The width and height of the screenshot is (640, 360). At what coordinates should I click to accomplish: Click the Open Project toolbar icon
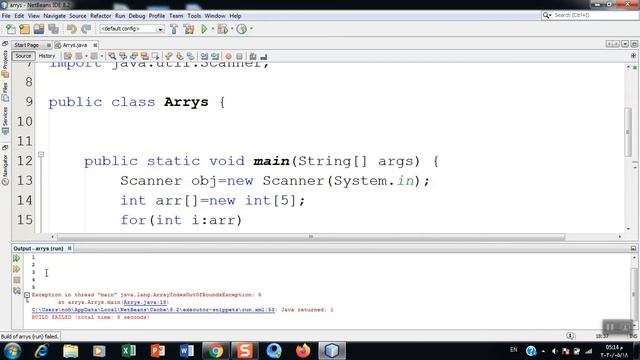tap(39, 29)
